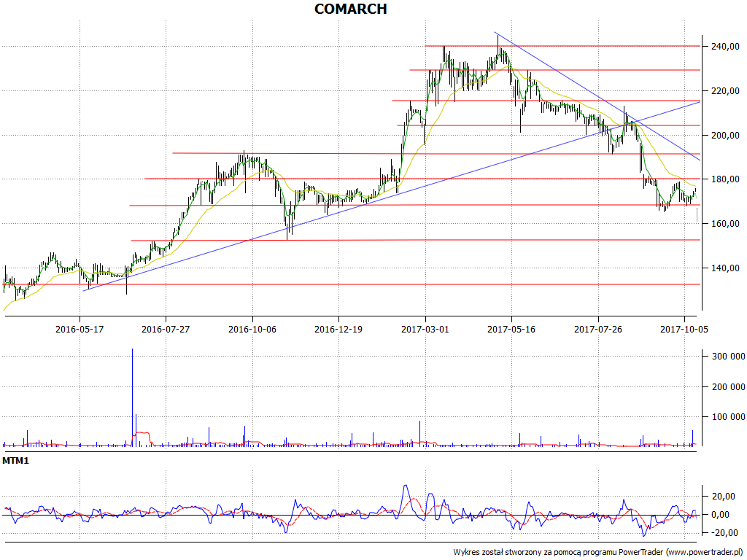747x560 pixels.
Task: Click the PowerTrader credit text in footer
Action: pos(600,553)
